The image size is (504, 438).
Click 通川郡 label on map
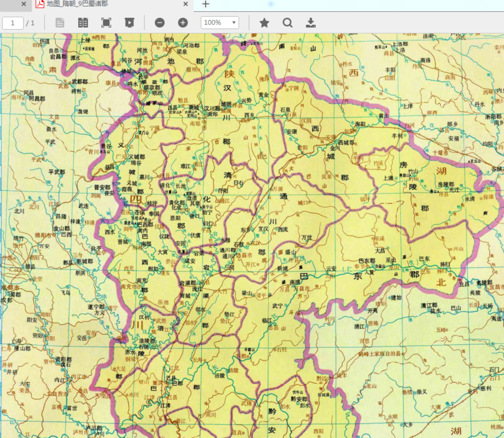click(228, 250)
